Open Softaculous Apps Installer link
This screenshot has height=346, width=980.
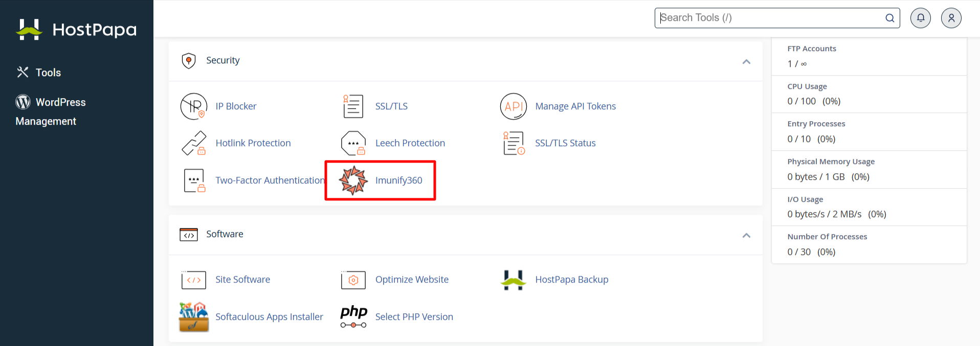point(269,317)
